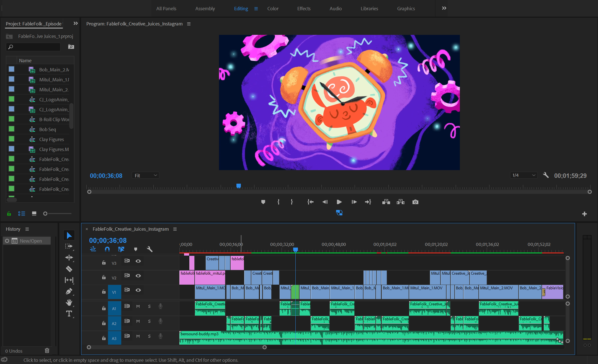Image resolution: width=598 pixels, height=364 pixels.
Task: Click the Extract button
Action: (401, 202)
